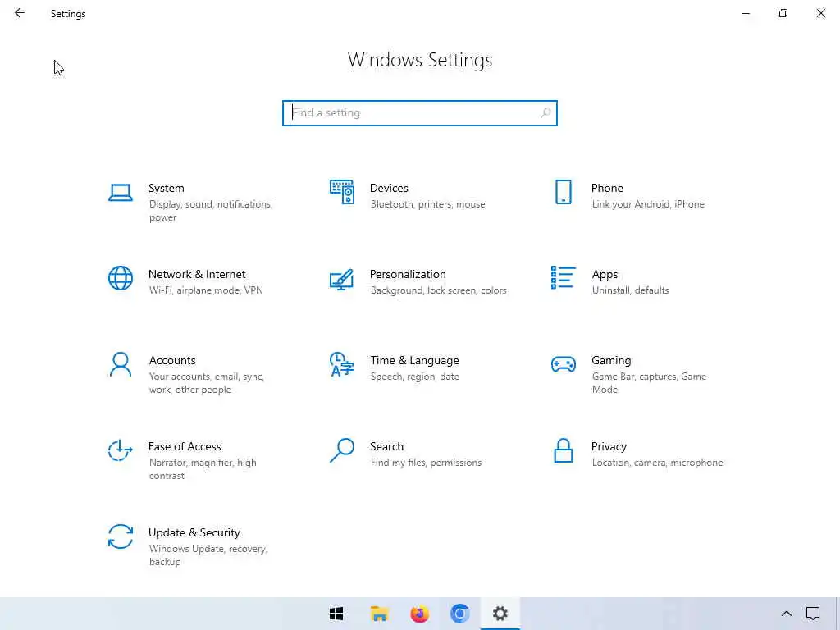This screenshot has height=630, width=840.
Task: Open the Search magnifier category icon
Action: (342, 450)
